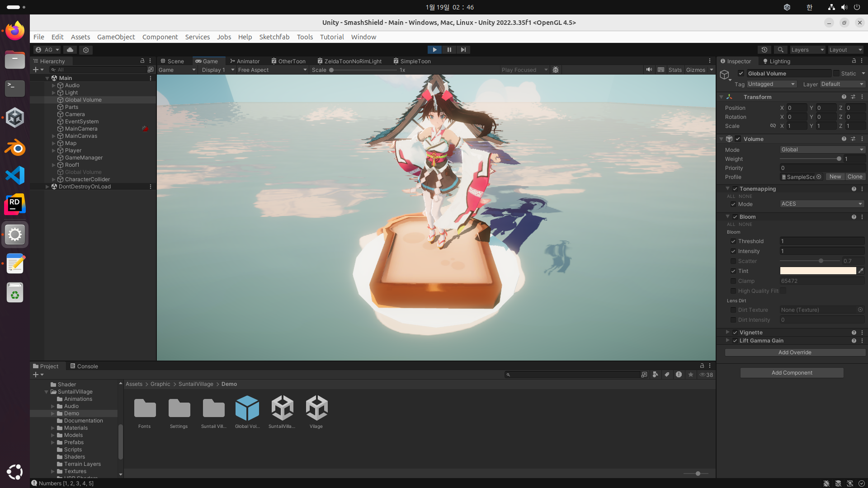Screen dimensions: 868x488
Task: Start Play mode with the play button
Action: point(434,50)
